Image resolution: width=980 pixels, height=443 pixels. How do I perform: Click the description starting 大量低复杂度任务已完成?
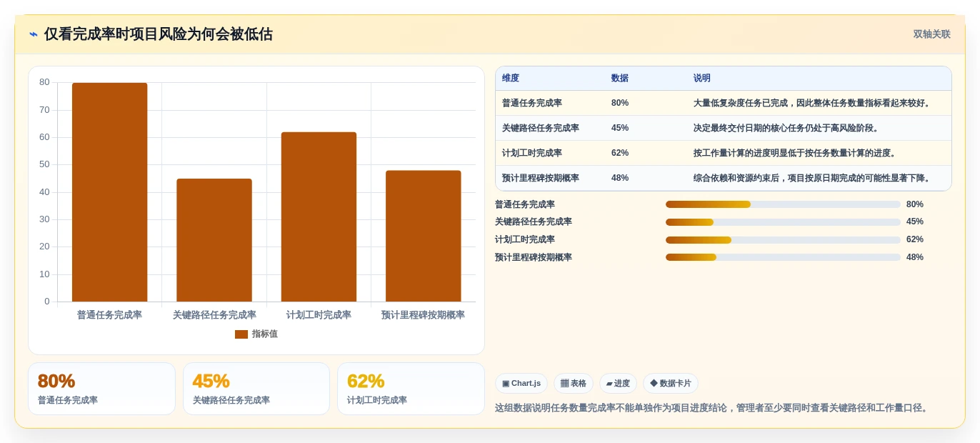pos(813,103)
